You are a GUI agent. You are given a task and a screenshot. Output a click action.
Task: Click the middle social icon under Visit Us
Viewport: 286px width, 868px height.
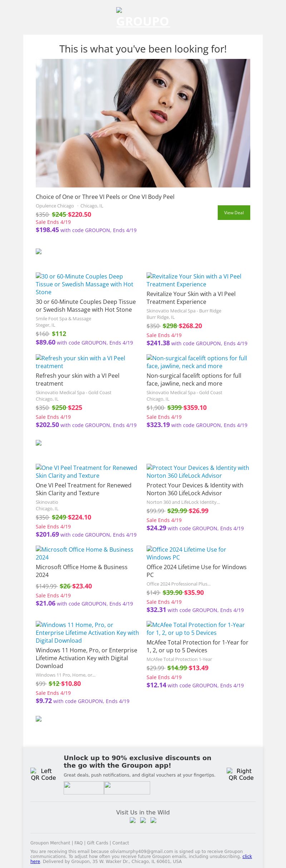pos(143,821)
